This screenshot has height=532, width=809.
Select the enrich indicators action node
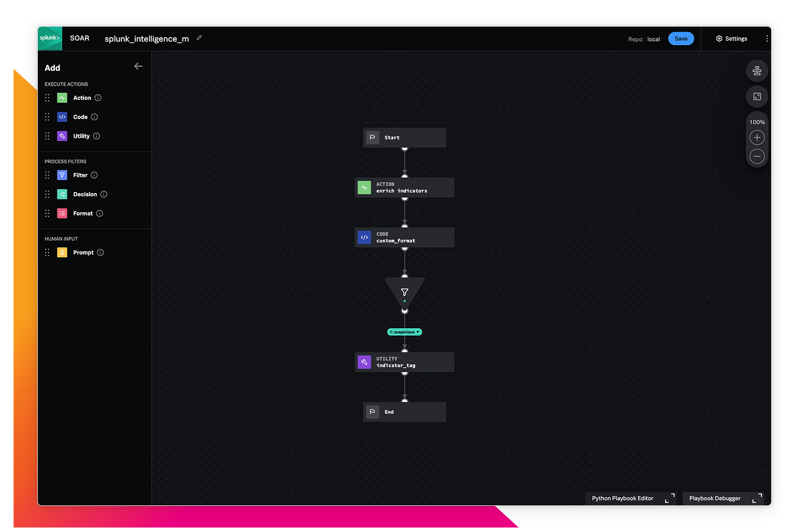point(404,188)
